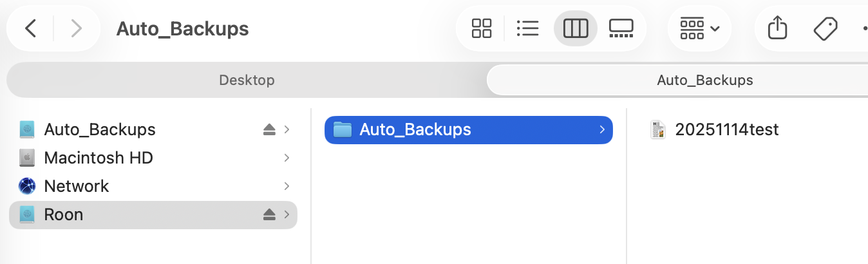Click the Share icon in toolbar
This screenshot has width=868, height=264.
(778, 28)
